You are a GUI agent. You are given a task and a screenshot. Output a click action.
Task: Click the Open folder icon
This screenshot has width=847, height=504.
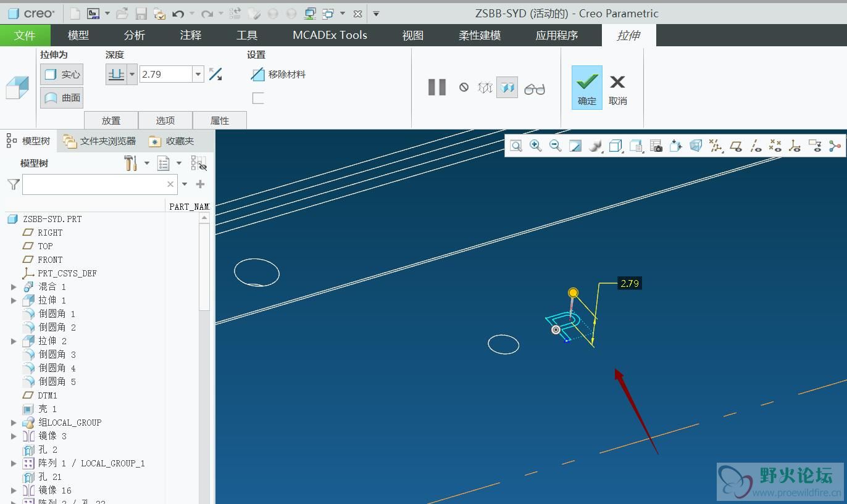coord(122,13)
